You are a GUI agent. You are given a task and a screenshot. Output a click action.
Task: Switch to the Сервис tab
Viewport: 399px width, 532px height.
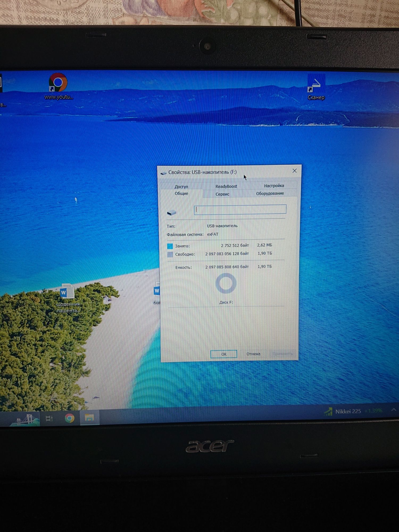click(222, 194)
